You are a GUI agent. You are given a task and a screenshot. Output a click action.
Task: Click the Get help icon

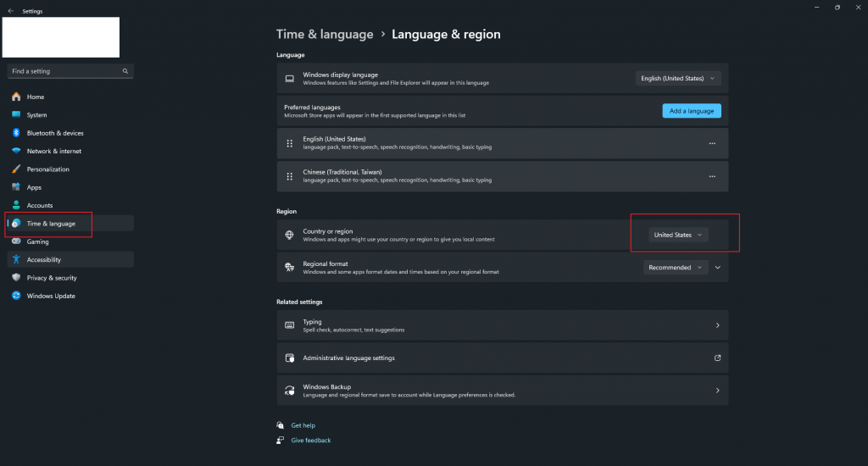click(x=280, y=425)
